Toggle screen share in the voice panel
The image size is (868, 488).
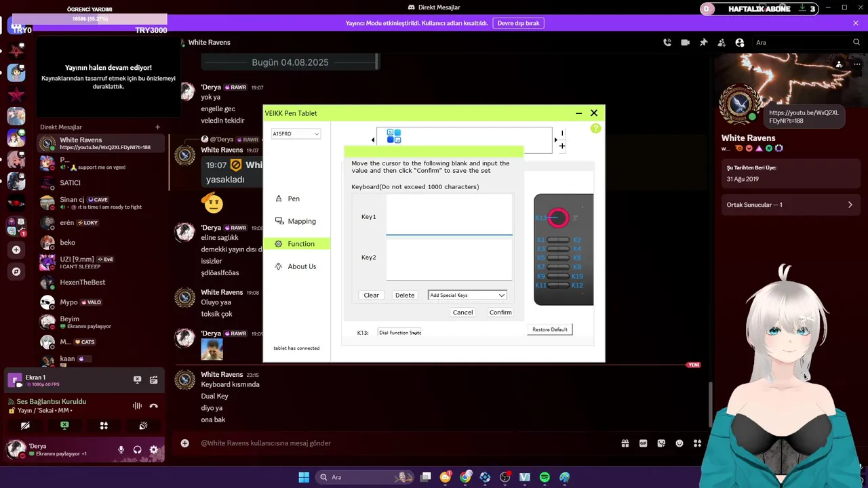[x=64, y=426]
